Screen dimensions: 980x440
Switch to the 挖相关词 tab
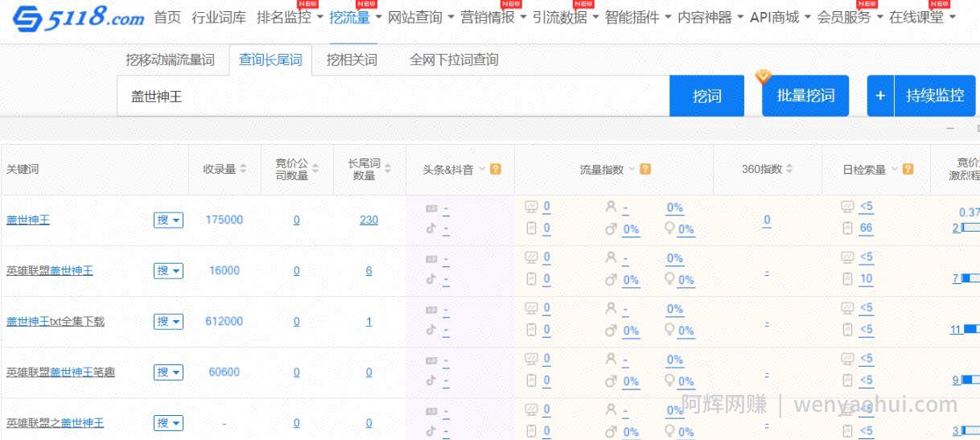pyautogui.click(x=352, y=60)
